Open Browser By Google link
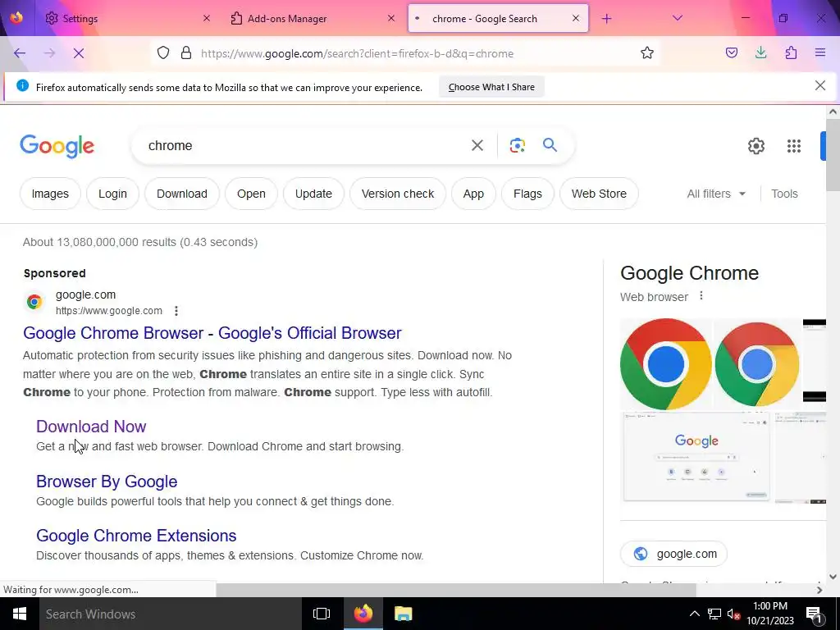 click(x=107, y=481)
